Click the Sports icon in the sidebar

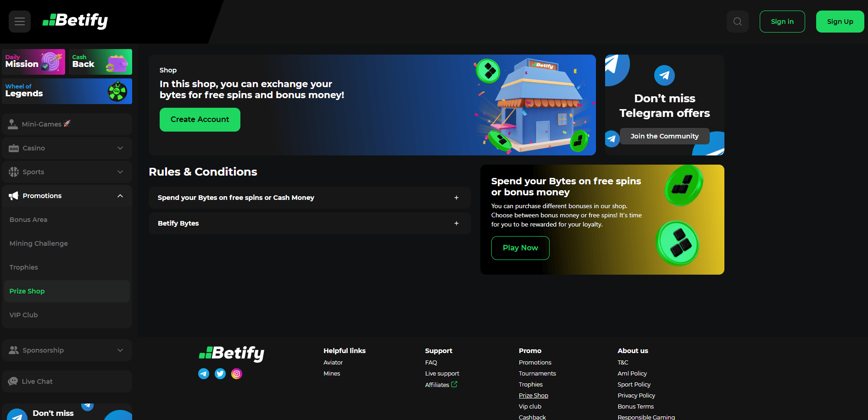pos(14,172)
